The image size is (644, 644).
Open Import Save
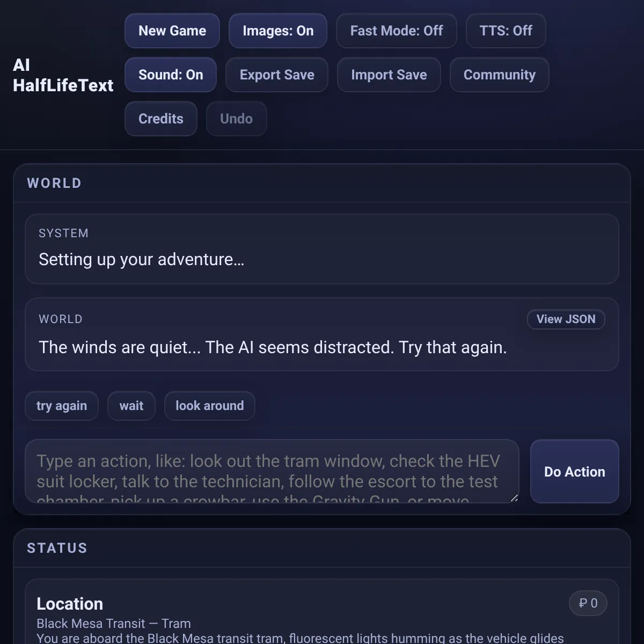(389, 75)
